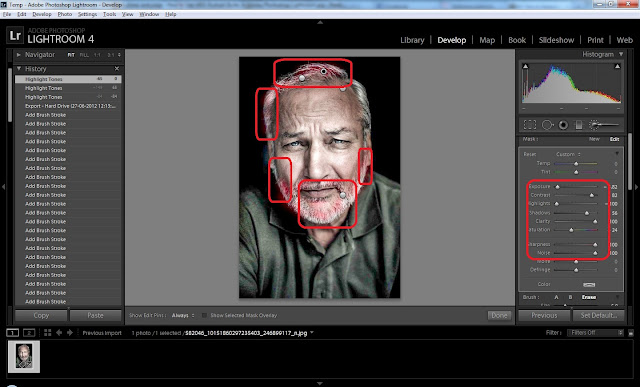Screen dimensions: 640x387
Task: Go back using filmstrip left arrow
Action: pos(59,333)
